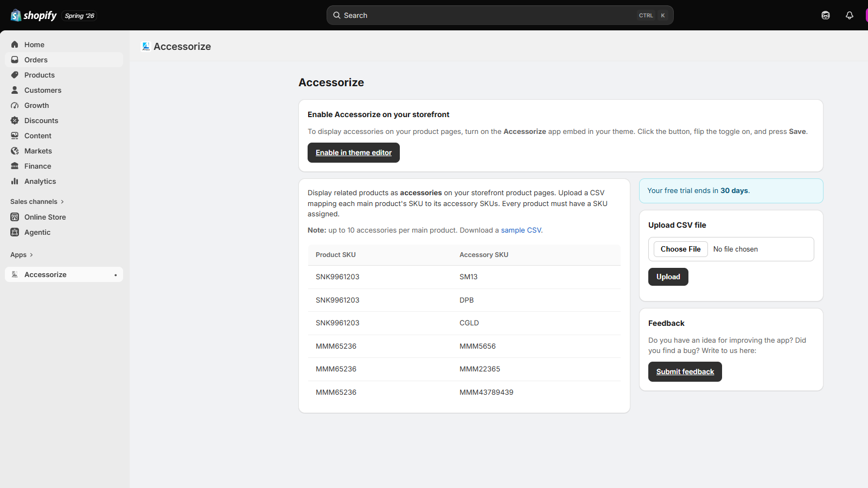The width and height of the screenshot is (868, 488).
Task: Open the Sidekick assistant icon in the top bar
Action: pos(826,15)
